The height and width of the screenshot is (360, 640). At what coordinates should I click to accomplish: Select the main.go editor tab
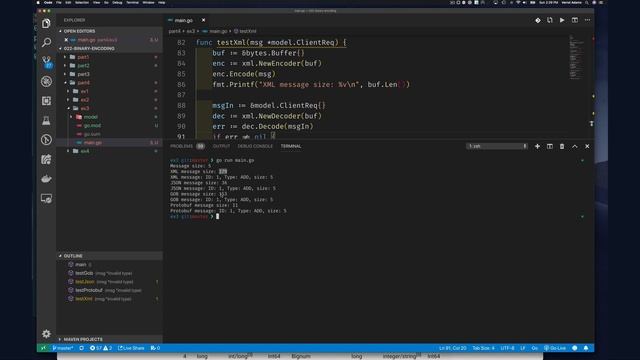pyautogui.click(x=184, y=20)
